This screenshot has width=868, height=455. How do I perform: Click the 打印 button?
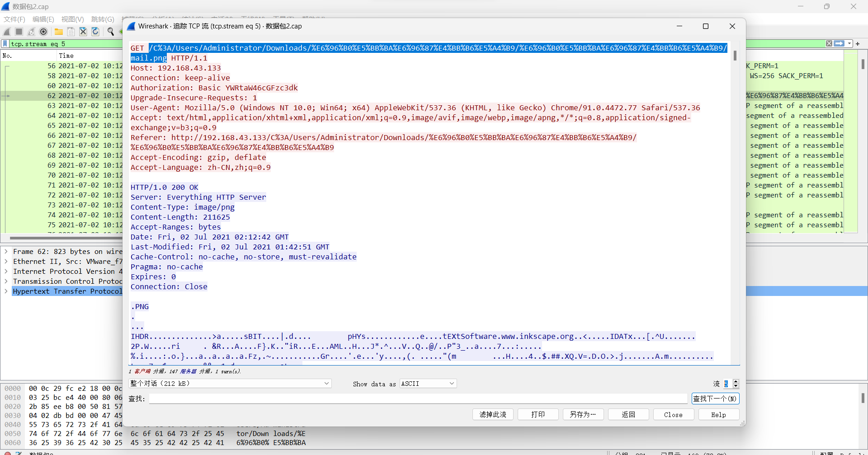[538, 414]
